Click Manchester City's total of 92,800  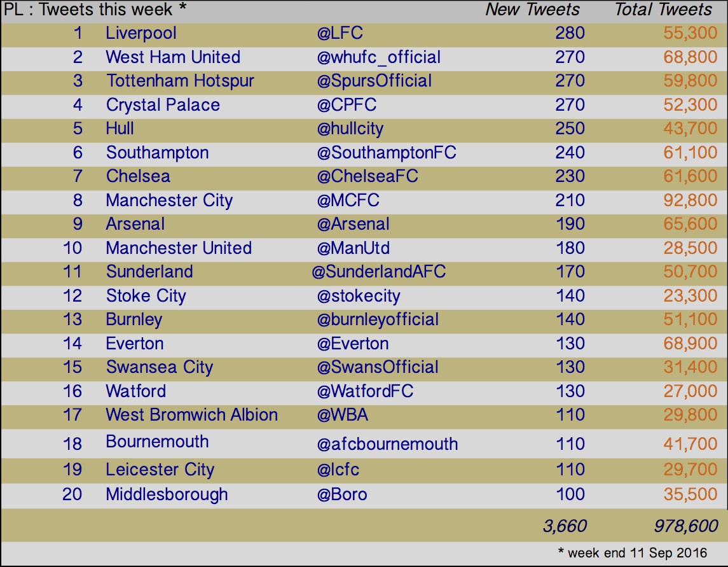690,200
